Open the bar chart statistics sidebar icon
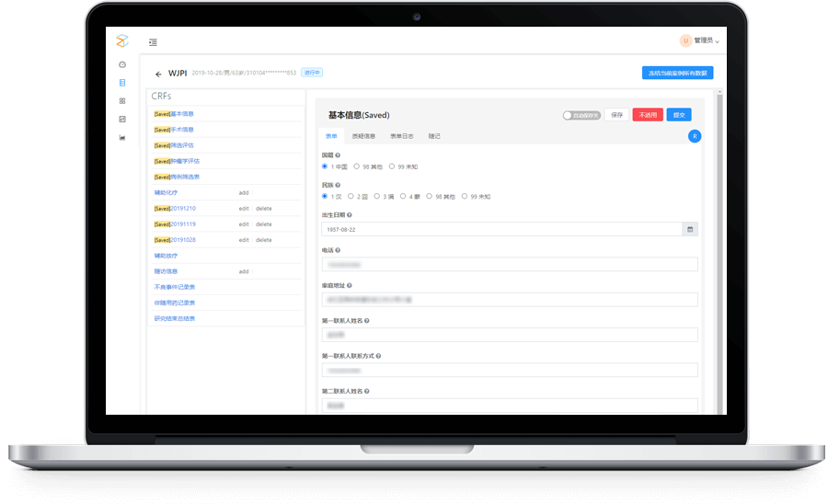The height and width of the screenshot is (504, 828). point(122,138)
